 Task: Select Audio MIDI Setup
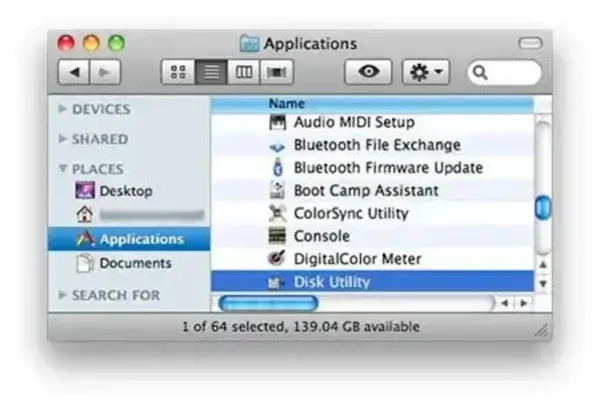372,122
